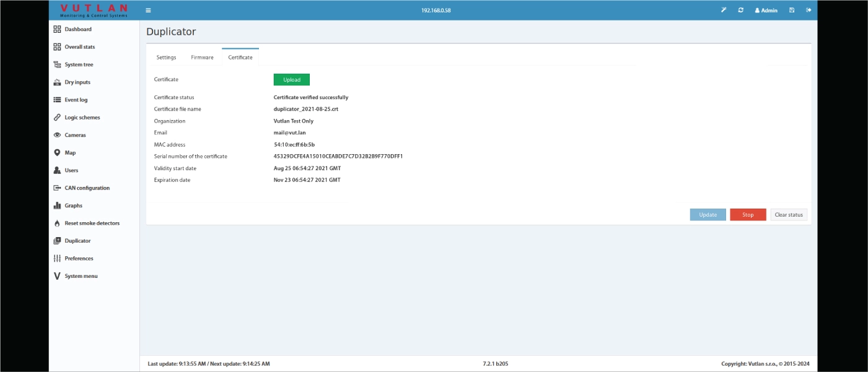Click the floppy disk save icon
This screenshot has width=868, height=372.
[792, 10]
